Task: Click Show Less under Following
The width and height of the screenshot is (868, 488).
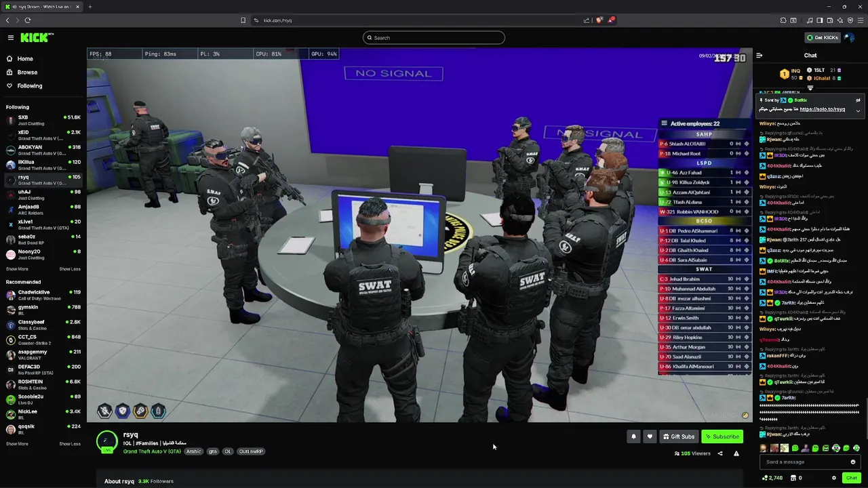Action: 70,269
